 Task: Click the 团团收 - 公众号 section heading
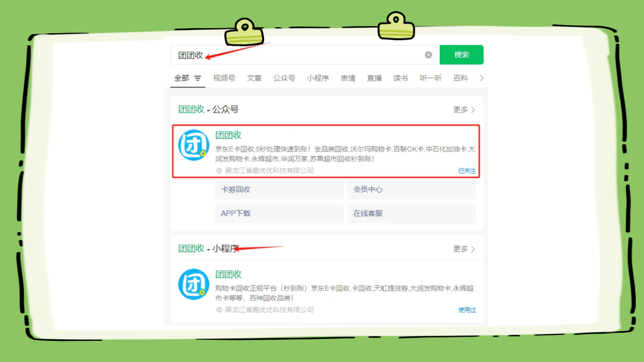tap(208, 109)
